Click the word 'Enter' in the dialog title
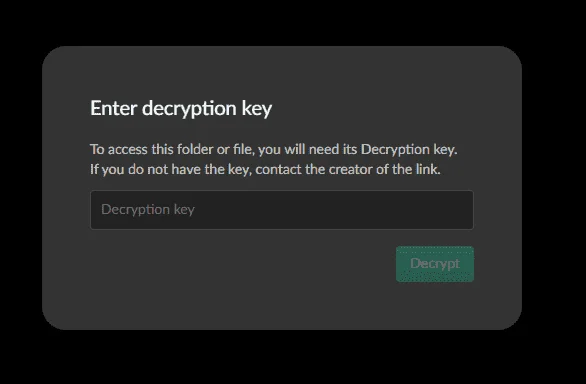586x384 pixels. click(x=114, y=108)
